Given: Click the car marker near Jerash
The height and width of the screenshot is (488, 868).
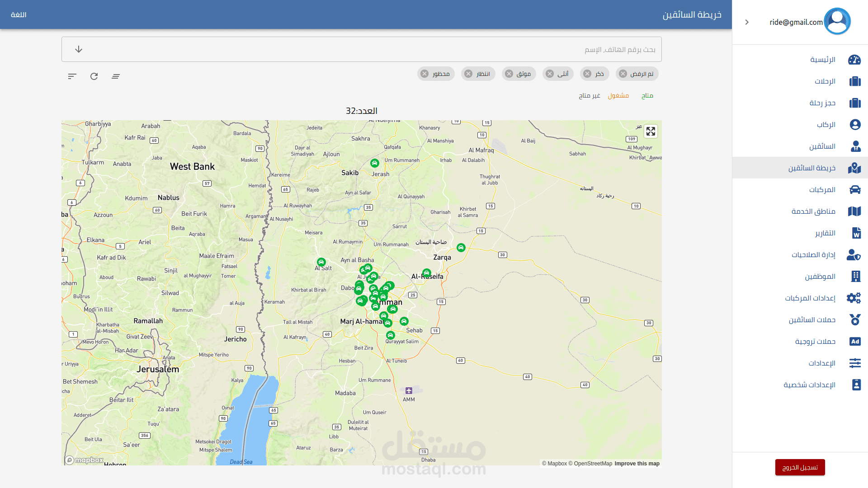Looking at the screenshot, I should pyautogui.click(x=374, y=163).
